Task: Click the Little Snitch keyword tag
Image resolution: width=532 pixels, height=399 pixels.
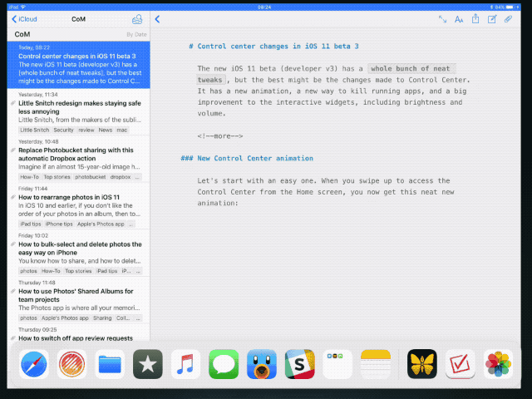Action: pos(35,130)
